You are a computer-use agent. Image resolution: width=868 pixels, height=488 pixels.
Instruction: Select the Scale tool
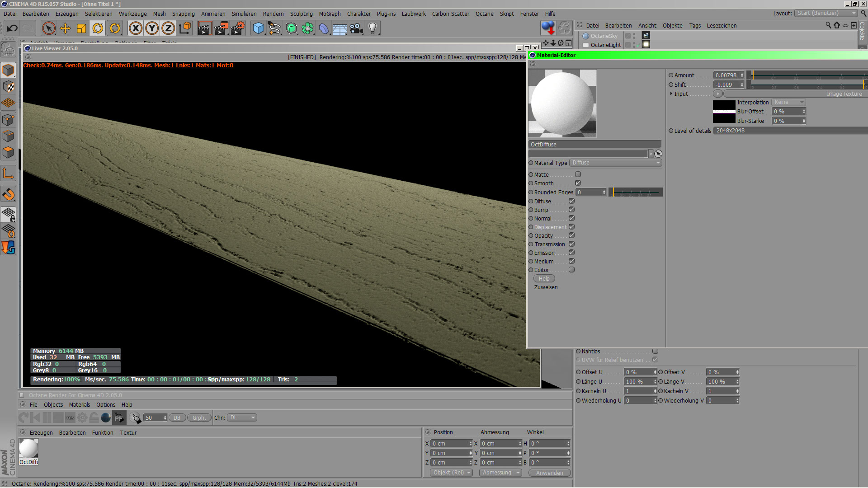click(x=81, y=28)
